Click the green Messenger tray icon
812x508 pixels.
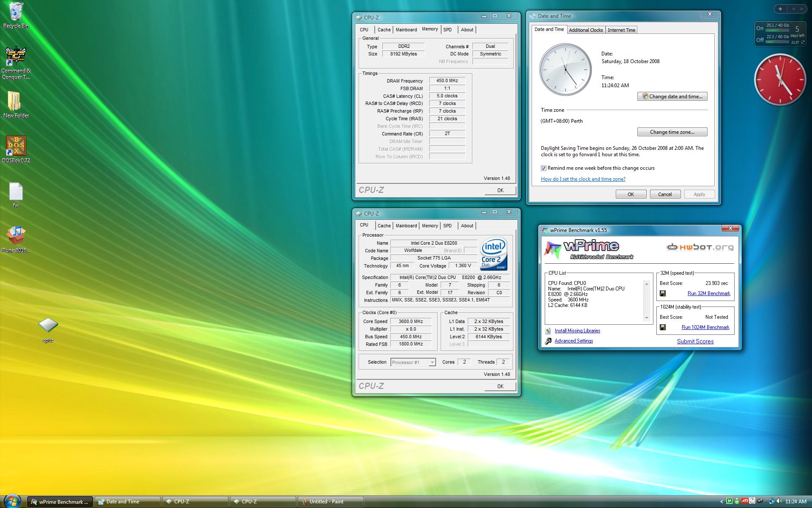coord(737,501)
